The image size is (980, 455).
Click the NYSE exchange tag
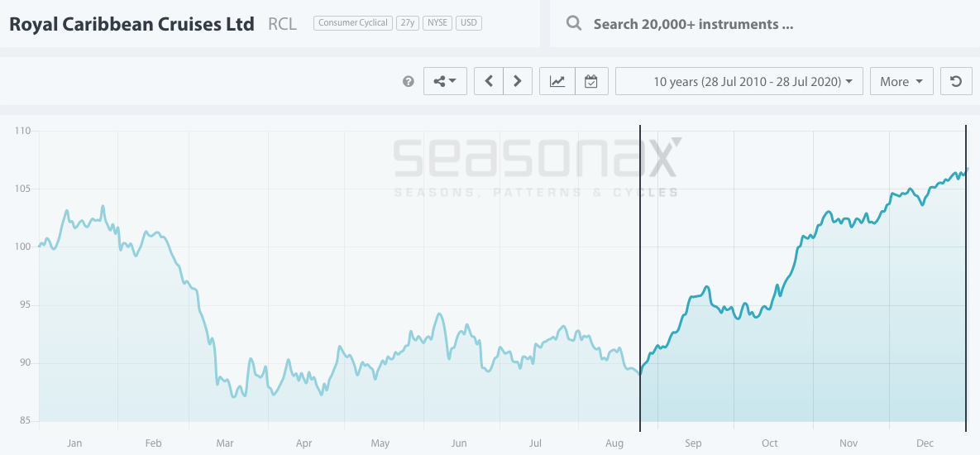(x=437, y=23)
